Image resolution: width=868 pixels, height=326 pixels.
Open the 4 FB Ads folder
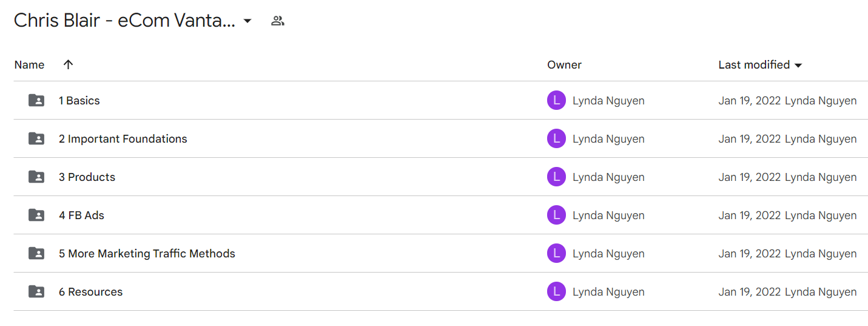coord(81,216)
